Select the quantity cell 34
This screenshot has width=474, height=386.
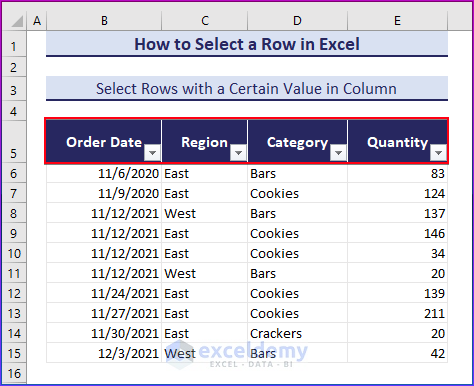pos(397,253)
